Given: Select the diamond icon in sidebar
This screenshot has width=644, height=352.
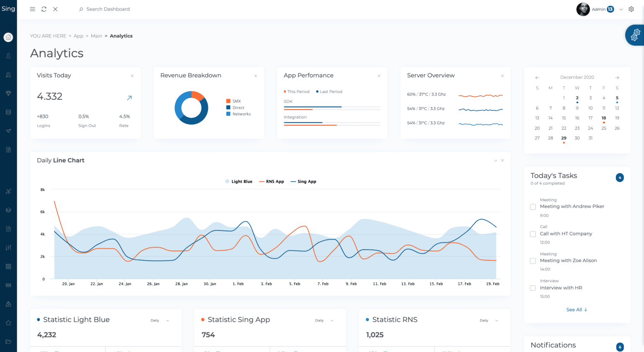Looking at the screenshot, I should pyautogui.click(x=8, y=93).
